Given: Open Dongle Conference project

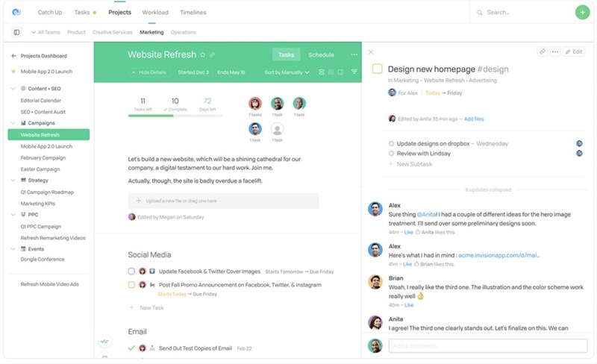Looking at the screenshot, I should [x=43, y=260].
